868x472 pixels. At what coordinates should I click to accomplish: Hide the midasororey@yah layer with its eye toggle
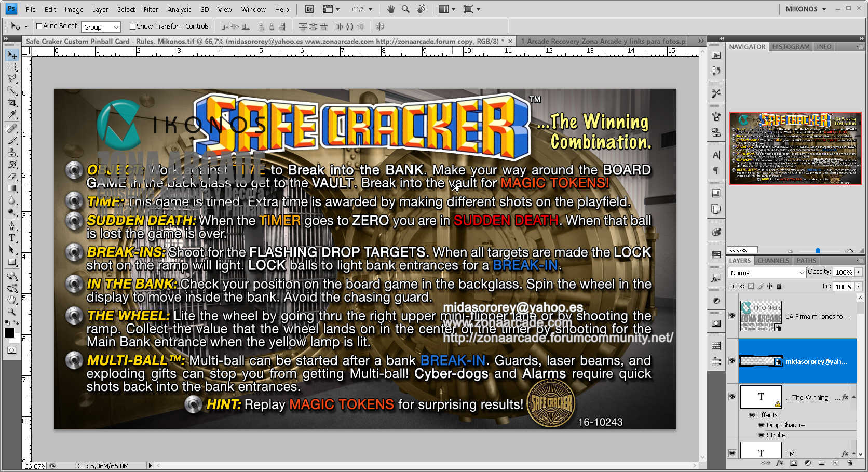pos(732,360)
